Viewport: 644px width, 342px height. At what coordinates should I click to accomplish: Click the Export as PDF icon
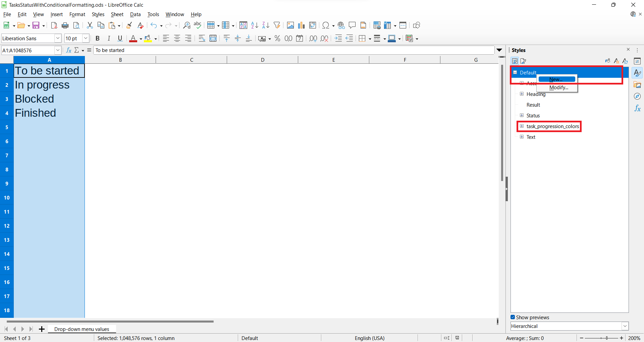(54, 25)
